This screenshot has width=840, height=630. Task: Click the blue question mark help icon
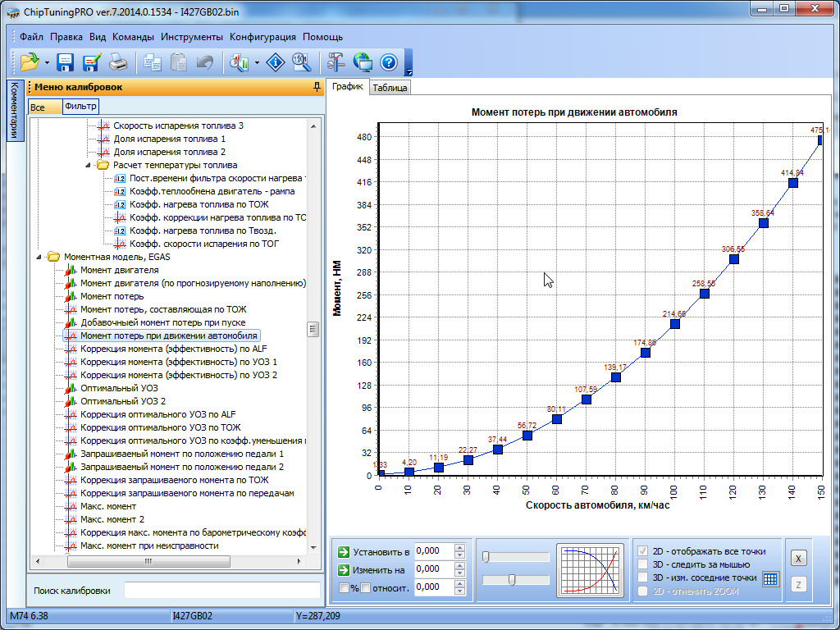click(389, 62)
